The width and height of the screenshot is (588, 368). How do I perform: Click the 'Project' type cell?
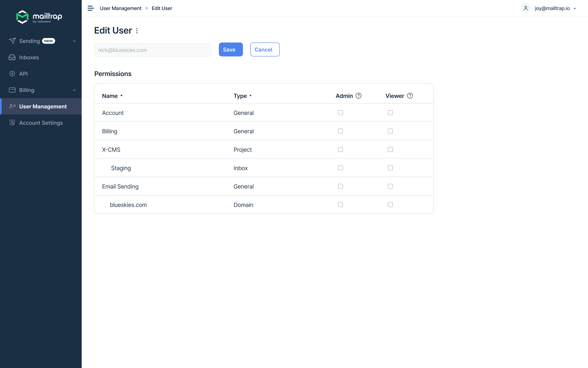pos(243,150)
